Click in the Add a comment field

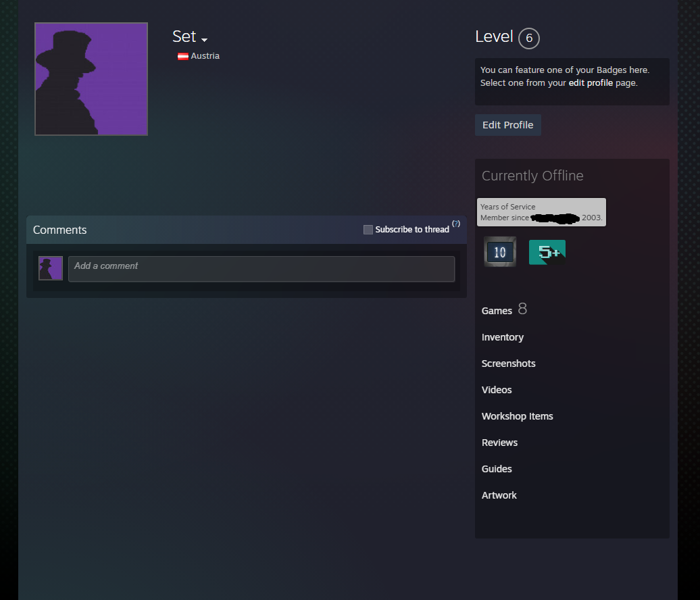pos(261,268)
